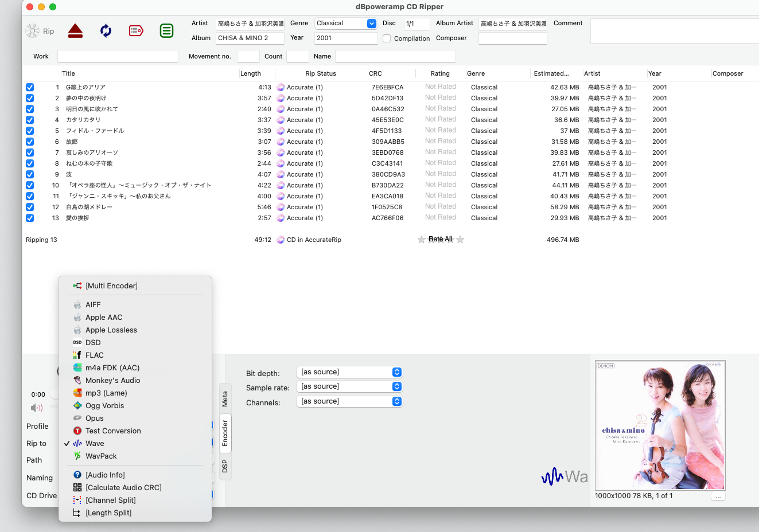Switch to the DSP vertical tab

[225, 466]
